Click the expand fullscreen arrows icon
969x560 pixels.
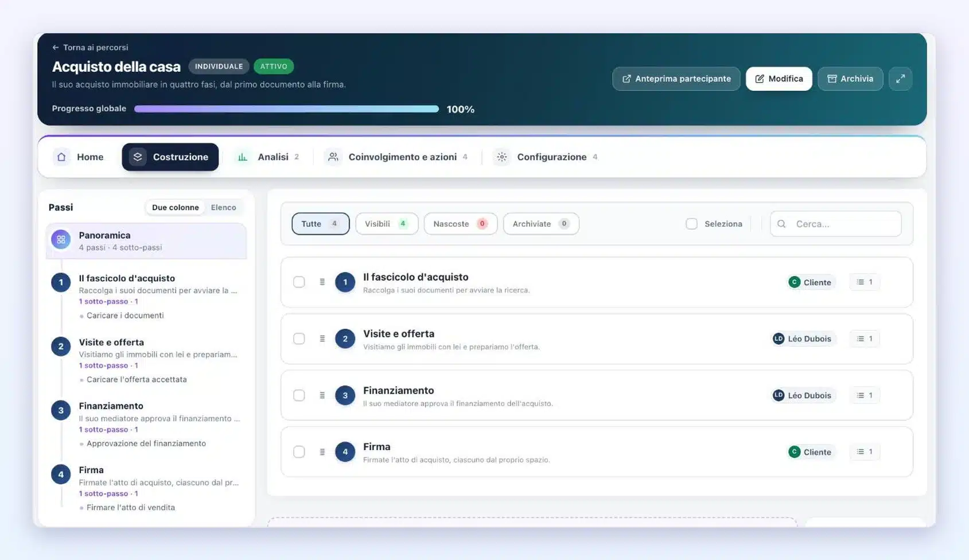[x=900, y=79]
